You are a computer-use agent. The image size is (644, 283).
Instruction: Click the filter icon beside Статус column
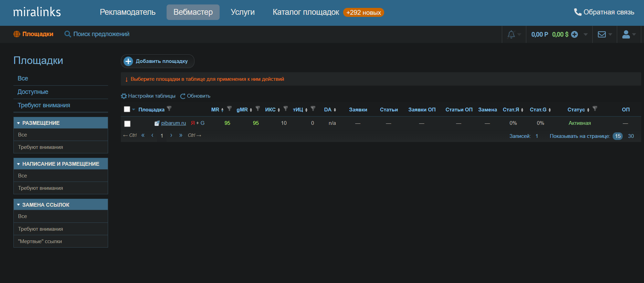tap(595, 109)
